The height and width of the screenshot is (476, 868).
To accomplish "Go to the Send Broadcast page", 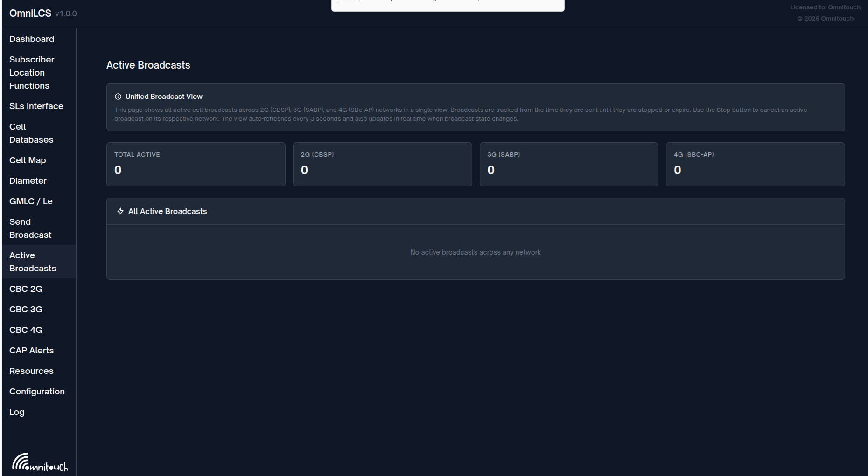I will pyautogui.click(x=30, y=228).
